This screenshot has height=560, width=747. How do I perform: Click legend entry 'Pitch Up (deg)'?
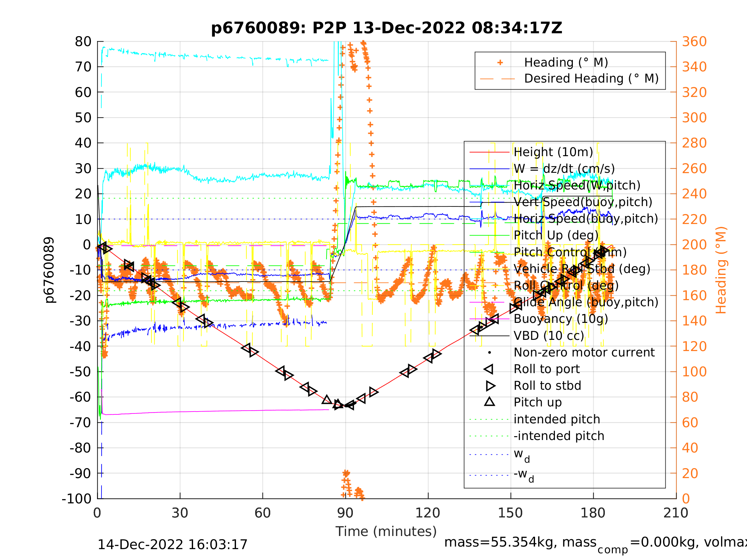(x=556, y=235)
